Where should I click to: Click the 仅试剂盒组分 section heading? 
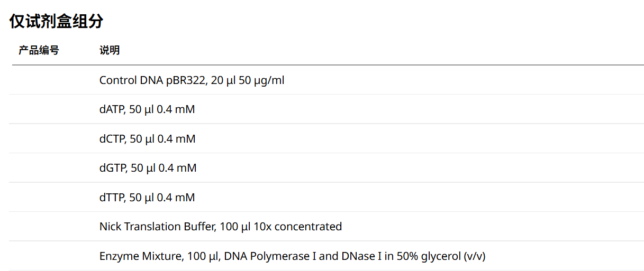click(56, 22)
